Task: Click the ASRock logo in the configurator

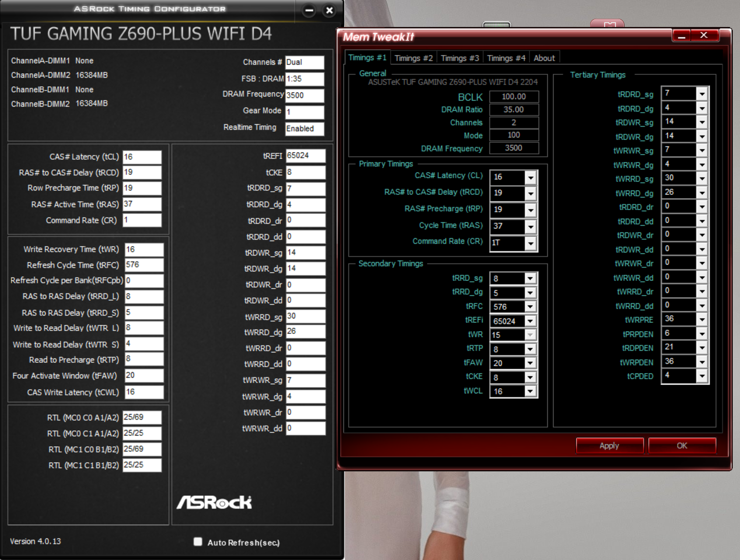Action: 214,502
